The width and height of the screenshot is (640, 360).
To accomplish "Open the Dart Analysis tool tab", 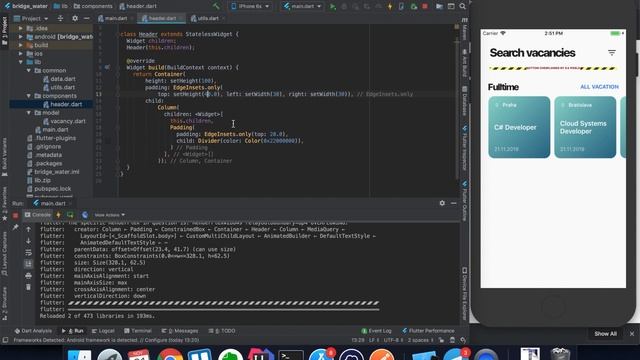I will click(33, 331).
